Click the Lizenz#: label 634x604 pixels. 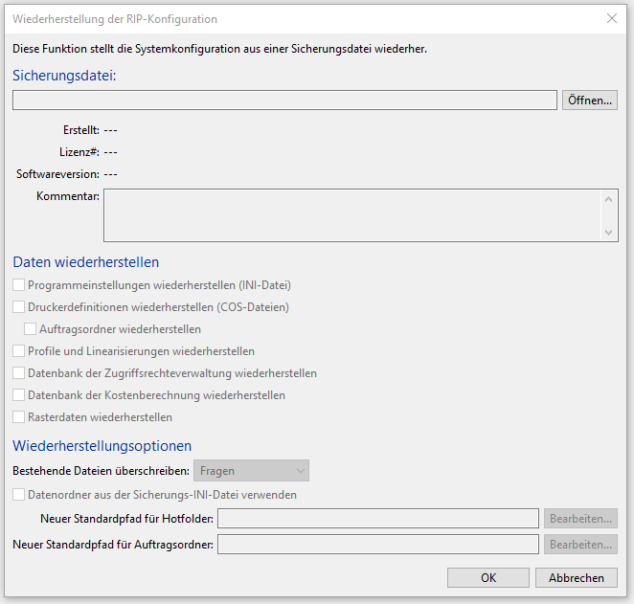79,152
